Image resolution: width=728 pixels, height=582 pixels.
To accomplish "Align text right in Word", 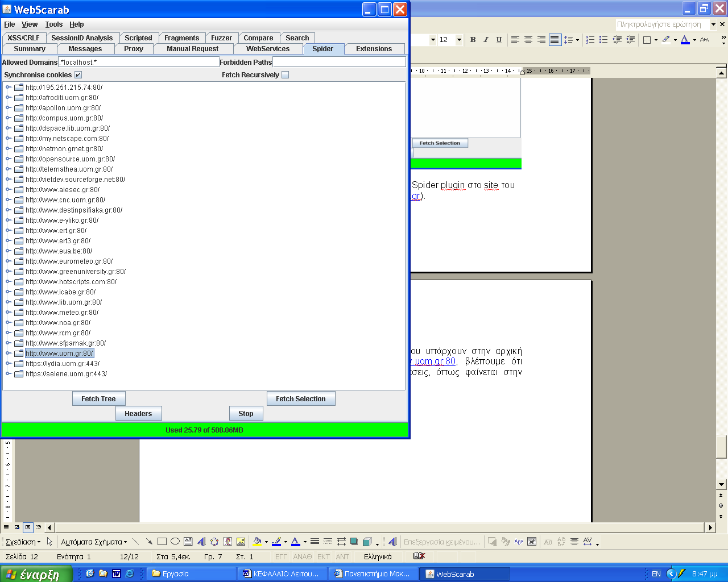I will click(541, 40).
